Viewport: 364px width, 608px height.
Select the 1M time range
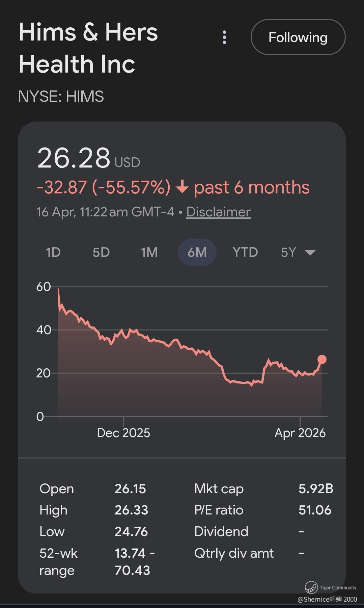(149, 252)
